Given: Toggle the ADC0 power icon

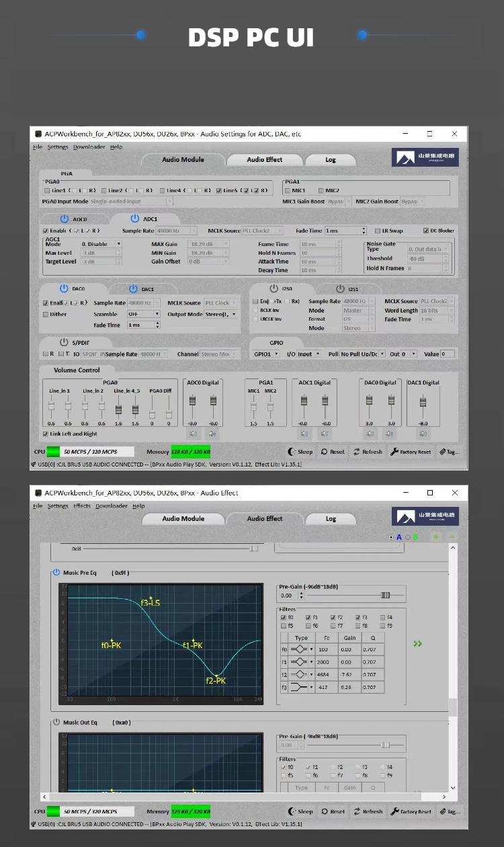Looking at the screenshot, I should click(65, 219).
